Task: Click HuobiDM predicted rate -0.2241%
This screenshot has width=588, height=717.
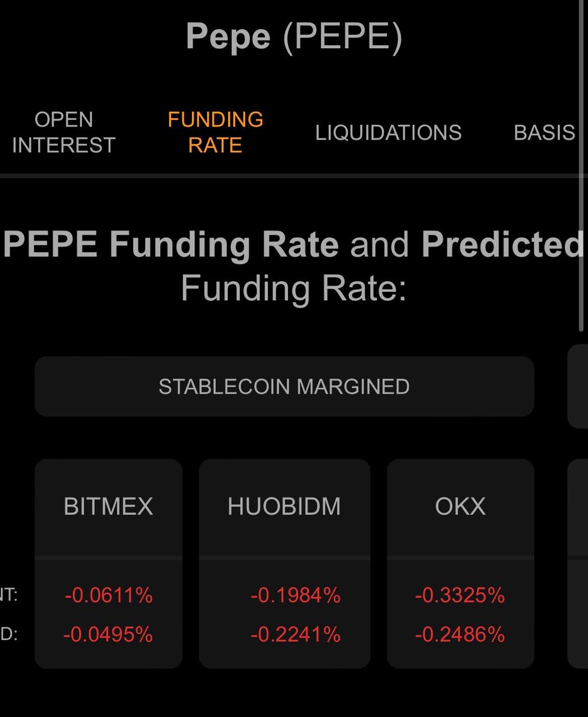Action: pyautogui.click(x=295, y=635)
